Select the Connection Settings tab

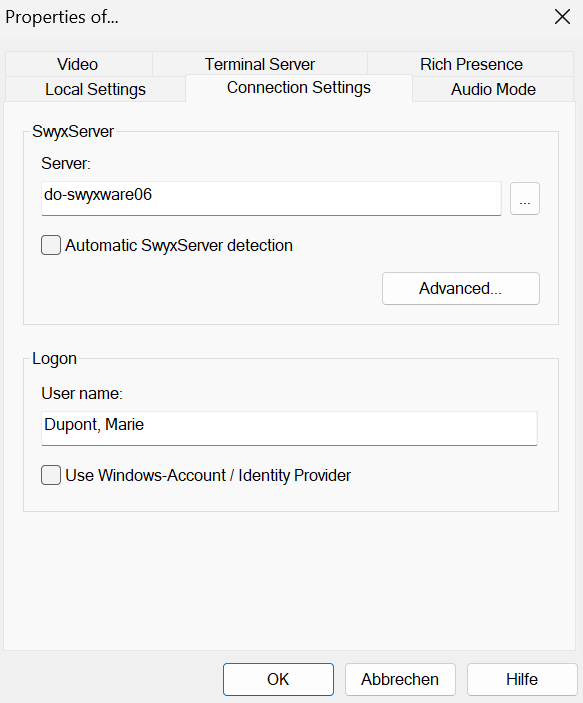299,88
